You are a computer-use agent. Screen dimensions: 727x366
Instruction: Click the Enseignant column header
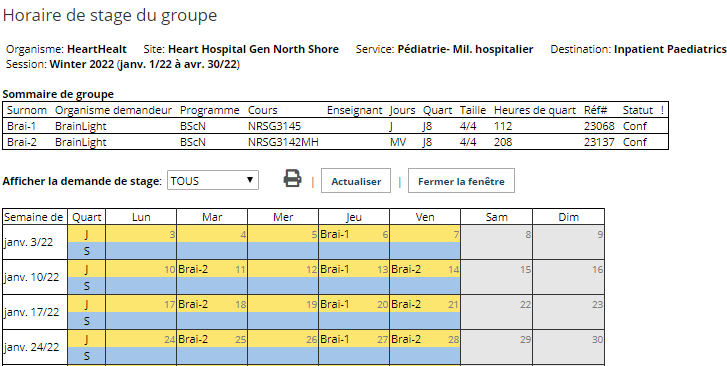(355, 110)
